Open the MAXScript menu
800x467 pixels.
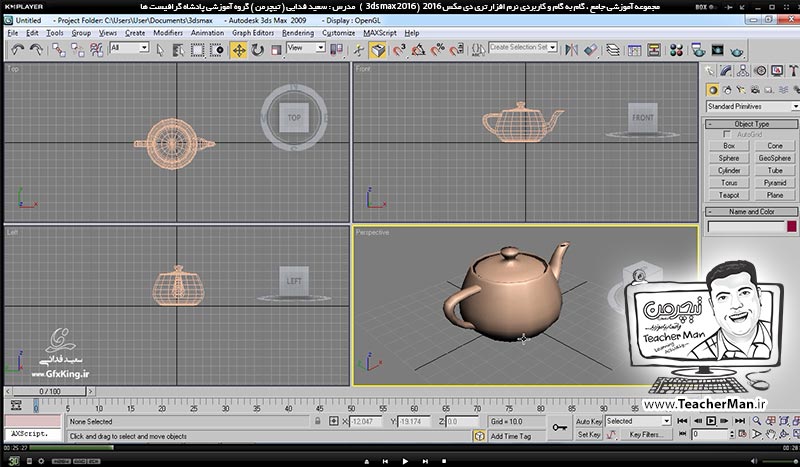click(x=380, y=33)
